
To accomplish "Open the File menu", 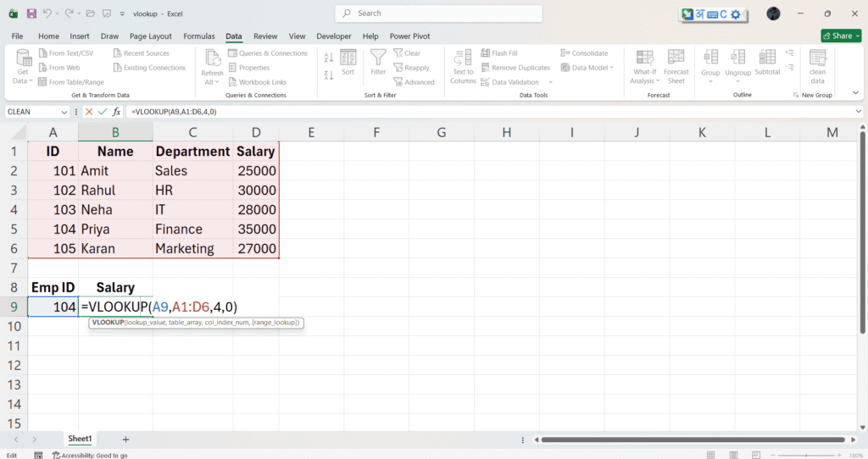I will coord(17,36).
